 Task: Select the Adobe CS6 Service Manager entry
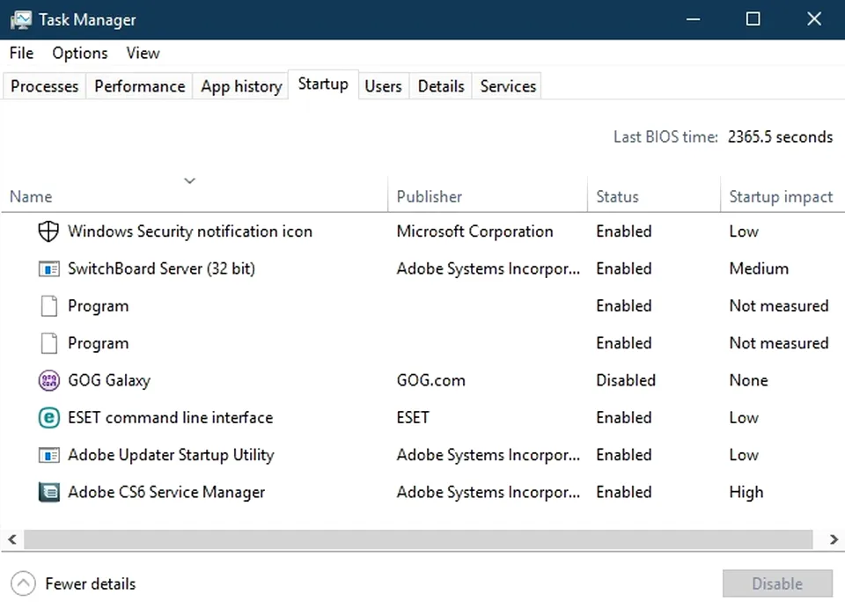[x=422, y=492]
